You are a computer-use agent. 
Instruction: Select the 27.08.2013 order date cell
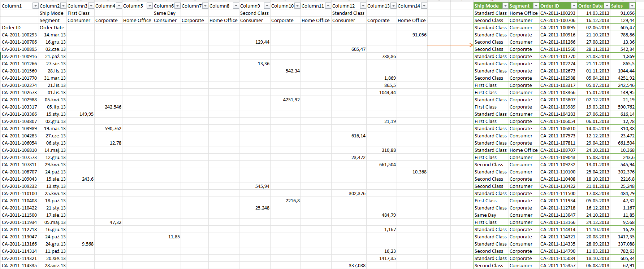click(x=594, y=42)
